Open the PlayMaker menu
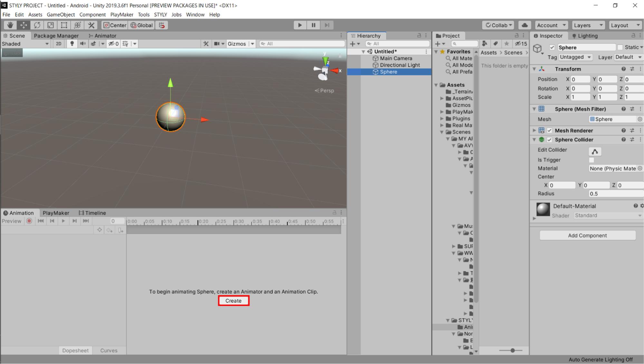The height and width of the screenshot is (364, 644). click(x=121, y=14)
